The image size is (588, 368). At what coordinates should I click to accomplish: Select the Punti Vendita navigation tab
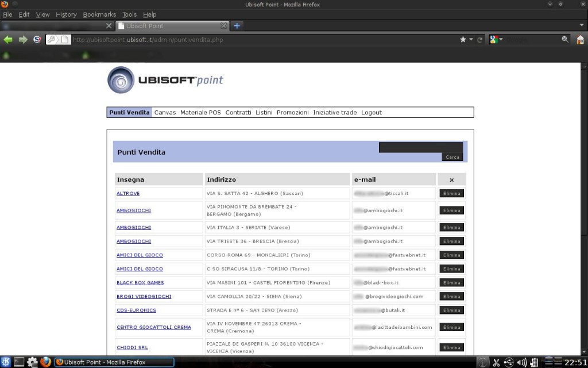click(x=129, y=112)
